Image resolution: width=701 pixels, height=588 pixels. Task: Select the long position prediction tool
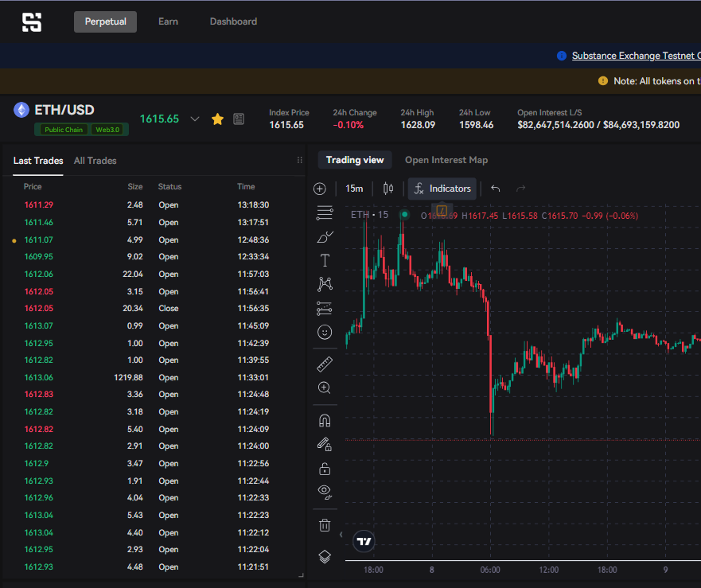tap(325, 308)
